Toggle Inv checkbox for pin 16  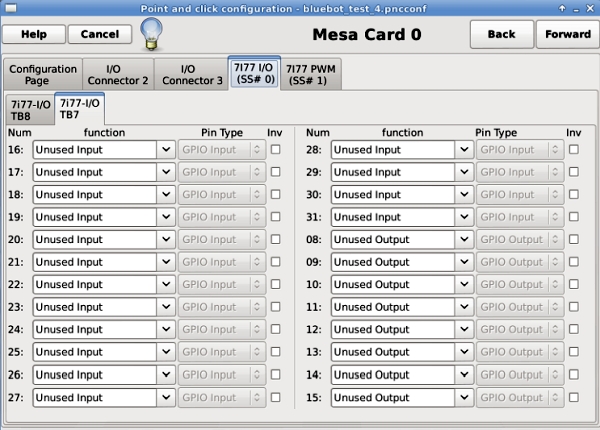tap(276, 150)
